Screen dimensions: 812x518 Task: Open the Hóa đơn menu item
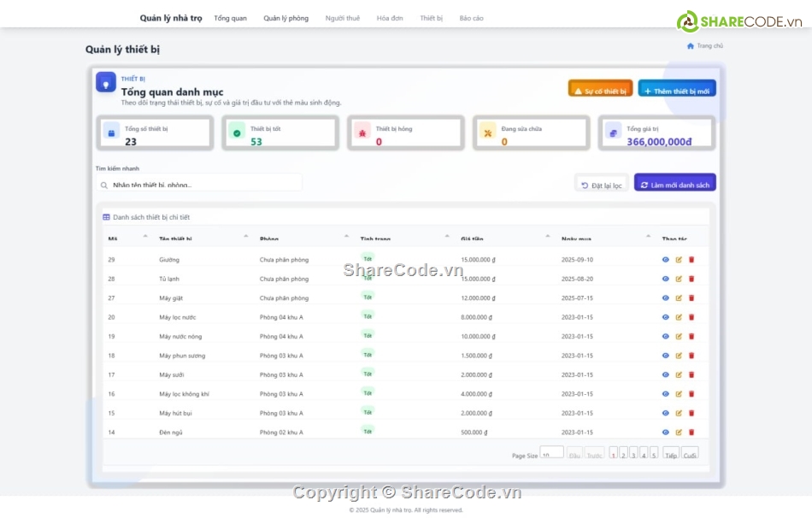click(390, 17)
